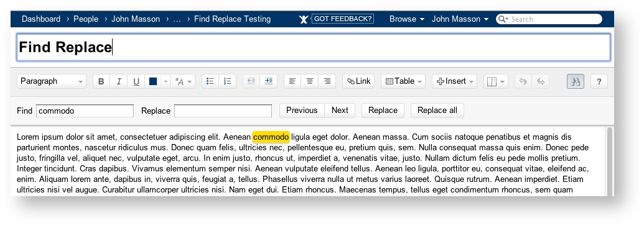
Task: Click the Replace button
Action: (x=383, y=111)
